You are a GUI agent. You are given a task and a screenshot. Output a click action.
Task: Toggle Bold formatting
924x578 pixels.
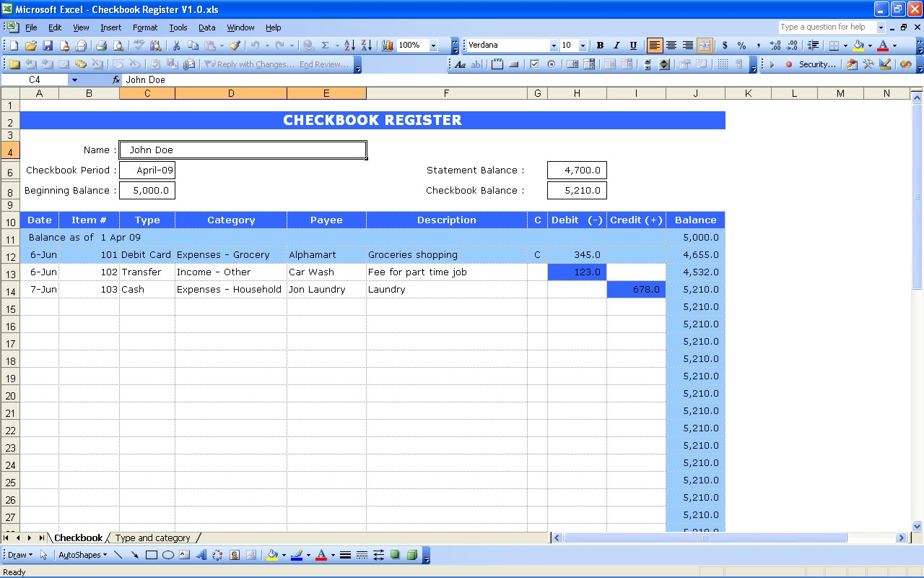click(600, 46)
